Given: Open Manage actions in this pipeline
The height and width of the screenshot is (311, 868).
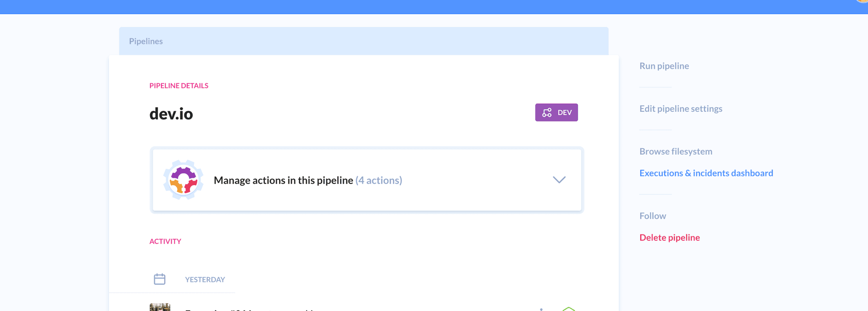Looking at the screenshot, I should pyautogui.click(x=283, y=180).
